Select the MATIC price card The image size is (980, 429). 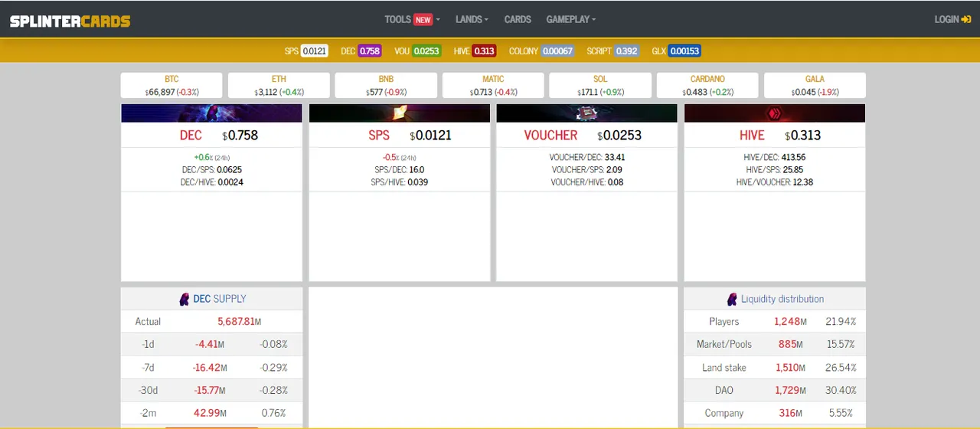(493, 85)
